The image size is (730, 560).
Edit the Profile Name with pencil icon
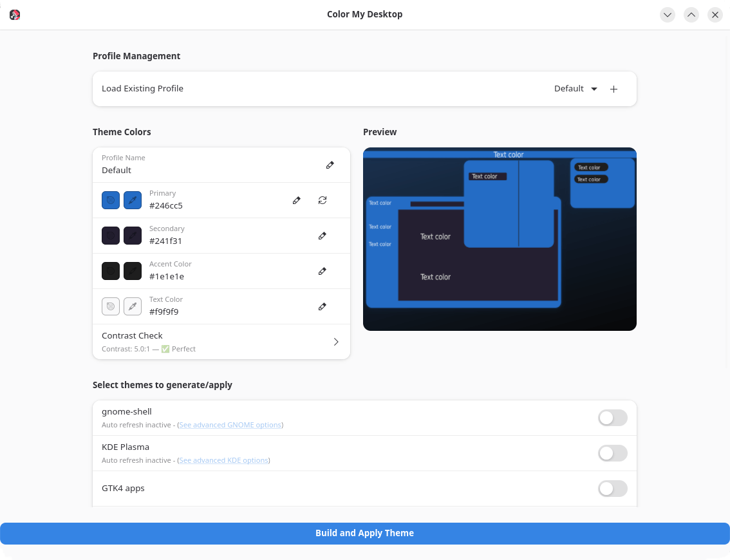[330, 165]
